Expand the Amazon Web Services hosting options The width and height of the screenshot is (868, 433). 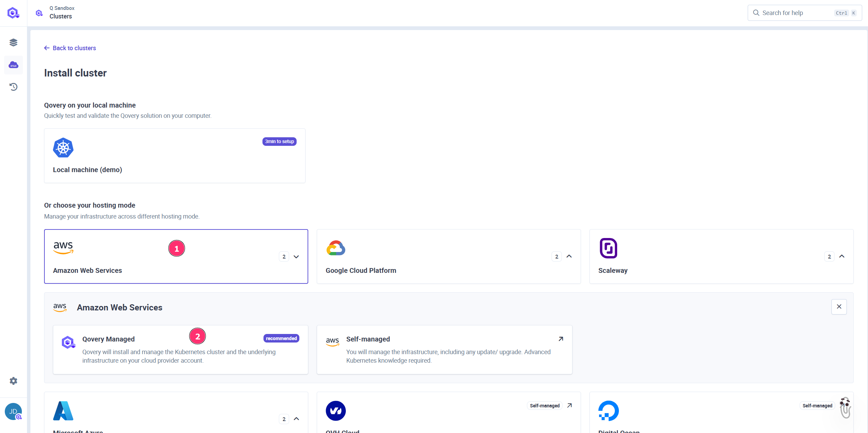pyautogui.click(x=296, y=256)
